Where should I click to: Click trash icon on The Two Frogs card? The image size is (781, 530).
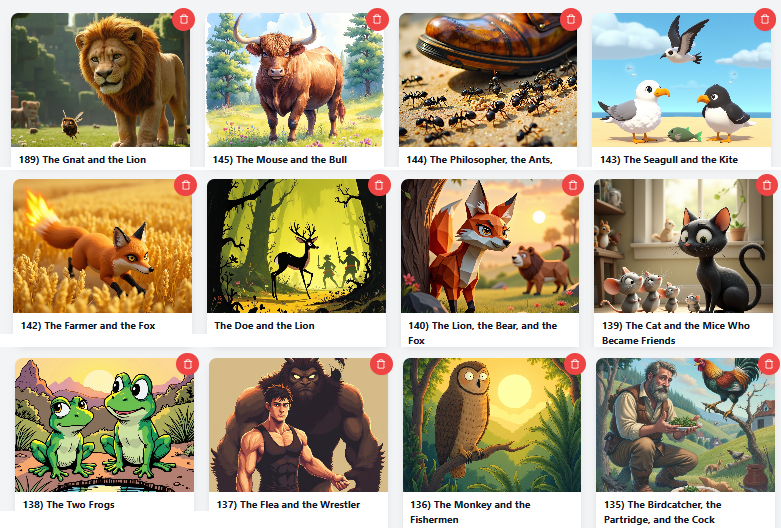point(187,364)
